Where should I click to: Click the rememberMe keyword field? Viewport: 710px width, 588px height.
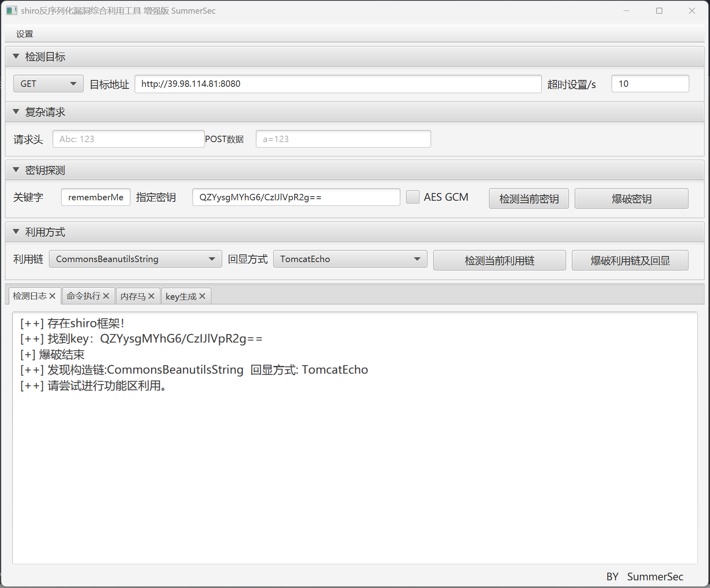[x=96, y=197]
